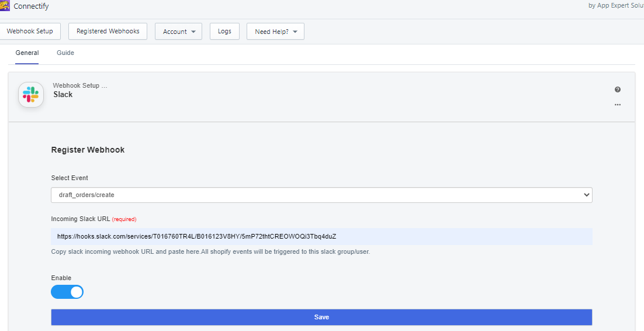
Task: Open the Select Event dropdown
Action: [321, 195]
